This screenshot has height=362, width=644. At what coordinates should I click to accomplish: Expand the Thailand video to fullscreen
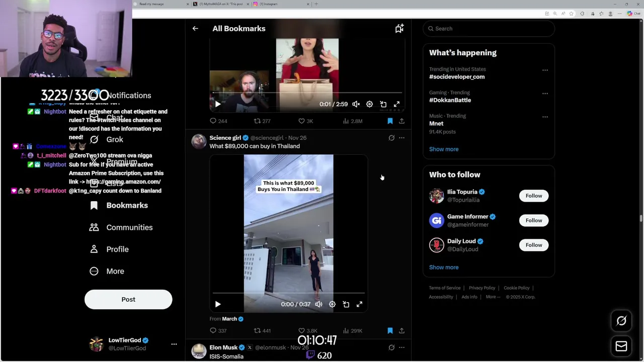click(359, 304)
